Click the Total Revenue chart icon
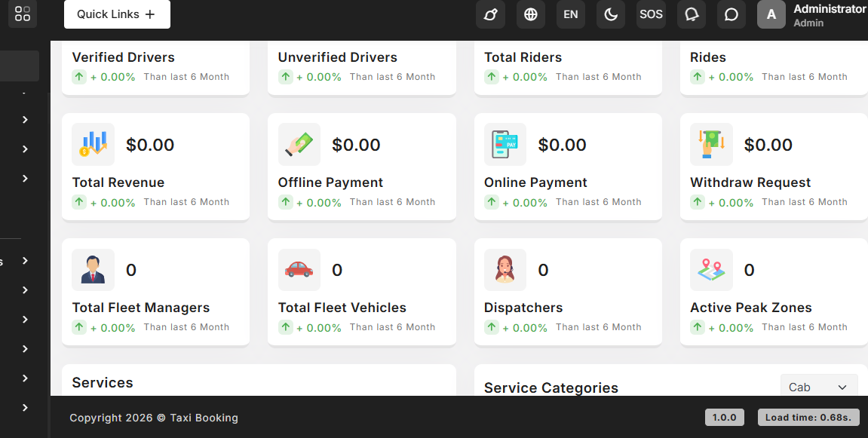This screenshot has width=868, height=438. click(x=93, y=145)
